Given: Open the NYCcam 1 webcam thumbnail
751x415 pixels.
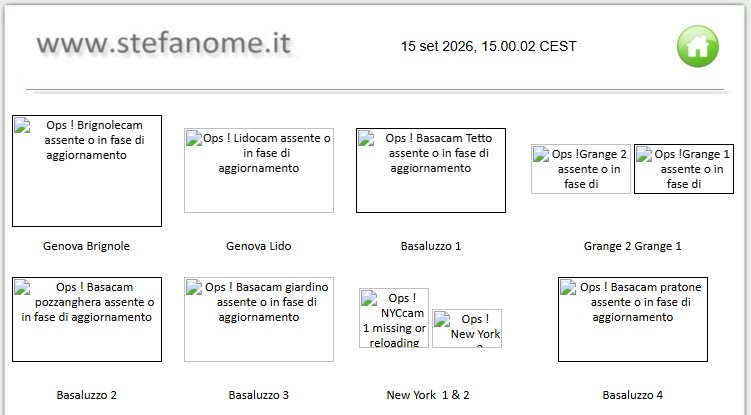Looking at the screenshot, I should pos(394,318).
